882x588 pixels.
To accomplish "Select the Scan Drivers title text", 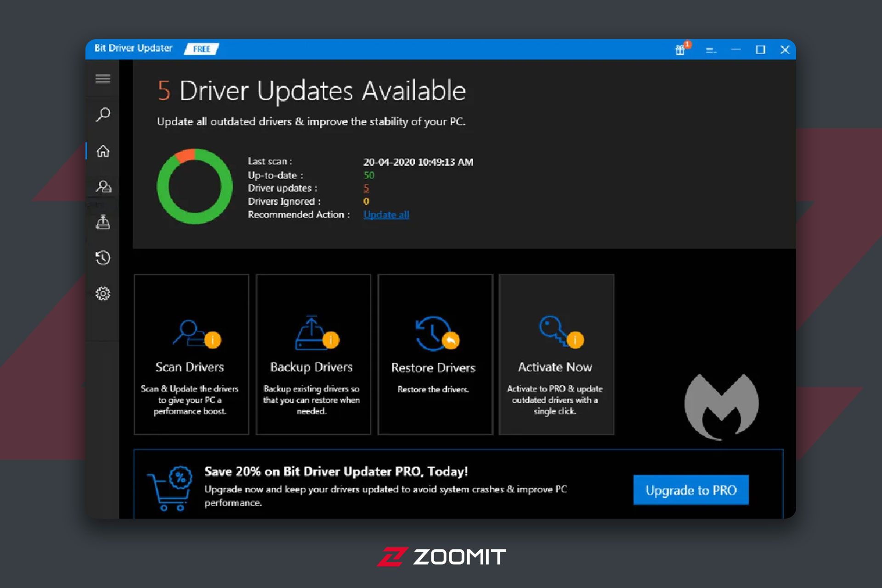I will tap(189, 367).
